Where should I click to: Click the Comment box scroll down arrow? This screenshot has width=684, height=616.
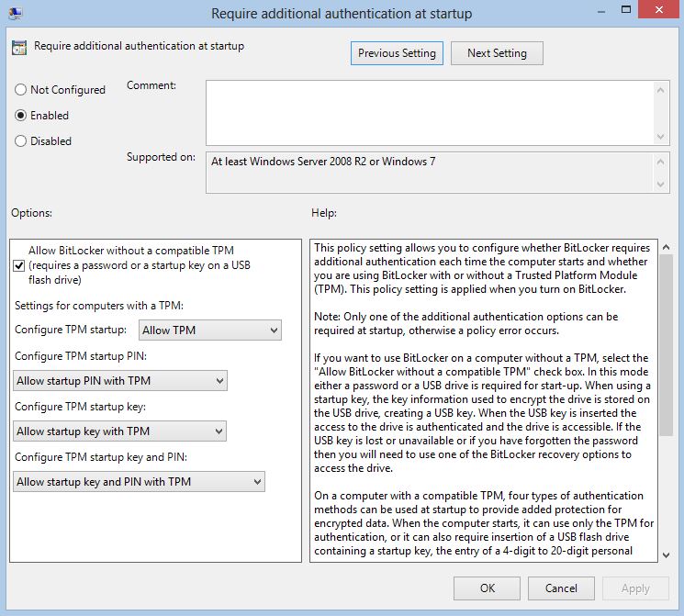coord(660,137)
